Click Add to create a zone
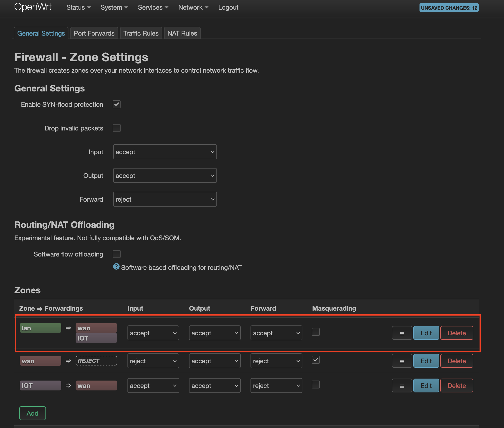Viewport: 504px width, 428px height. pyautogui.click(x=33, y=413)
